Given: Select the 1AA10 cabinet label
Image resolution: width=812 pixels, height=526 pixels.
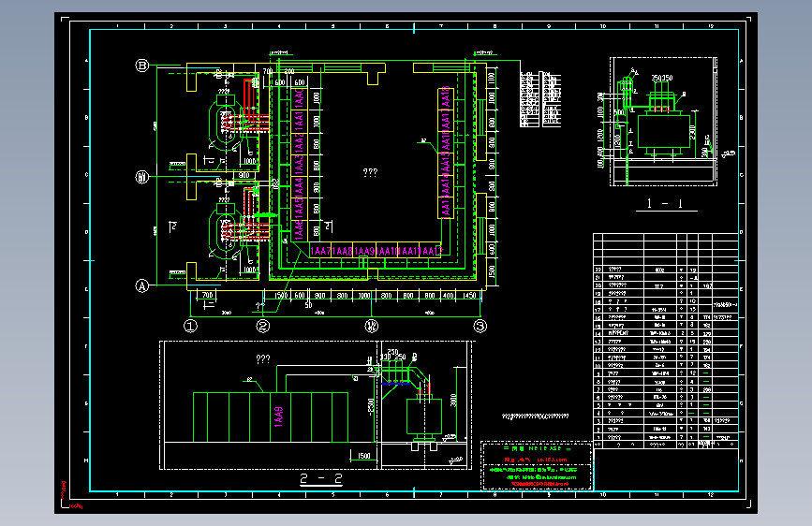Looking at the screenshot, I should point(386,251).
